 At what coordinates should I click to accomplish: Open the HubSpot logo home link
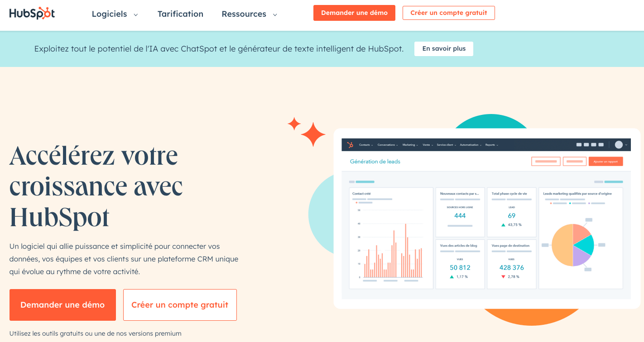point(32,13)
